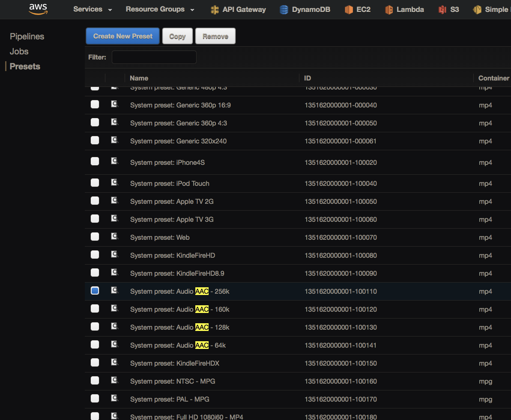This screenshot has height=420, width=511.
Task: View details icon for KindleFireHD preset
Action: pos(114,254)
